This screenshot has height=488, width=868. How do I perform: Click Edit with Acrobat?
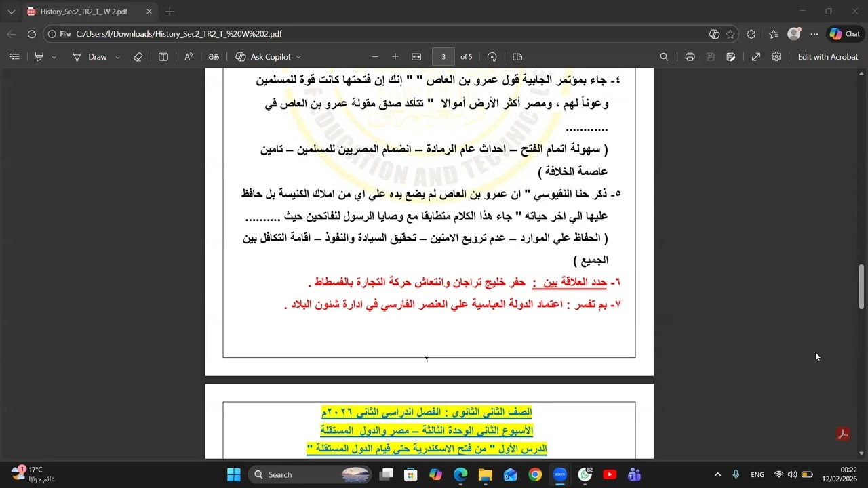point(828,57)
